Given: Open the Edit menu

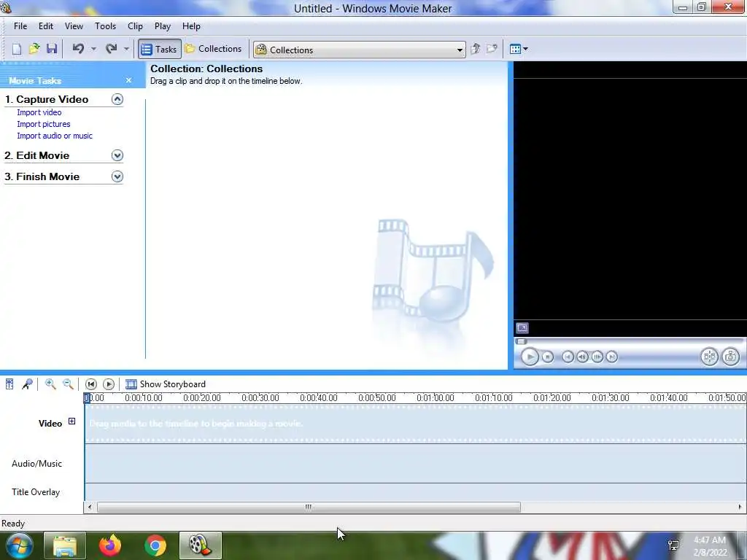Looking at the screenshot, I should pyautogui.click(x=46, y=26).
